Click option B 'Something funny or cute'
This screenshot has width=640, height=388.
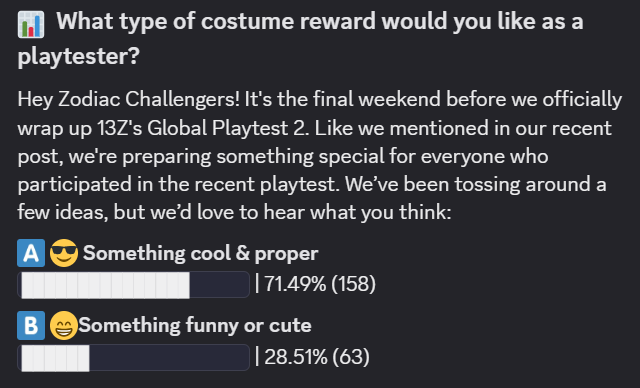195,326
